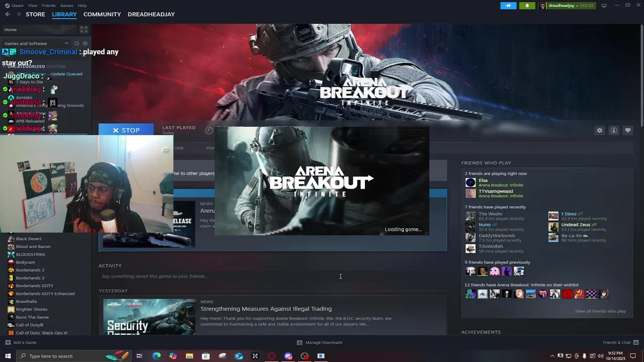
Task: Open Discord from taskbar
Action: coord(288,356)
